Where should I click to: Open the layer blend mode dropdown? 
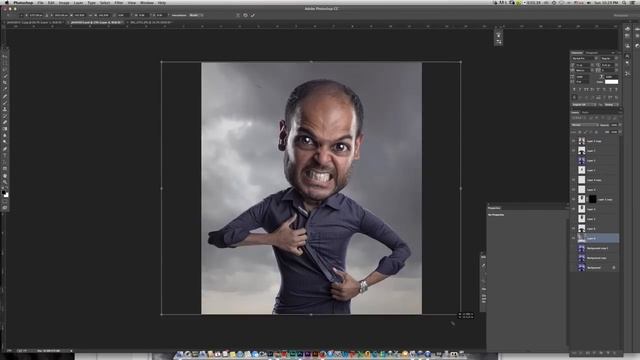(x=584, y=125)
